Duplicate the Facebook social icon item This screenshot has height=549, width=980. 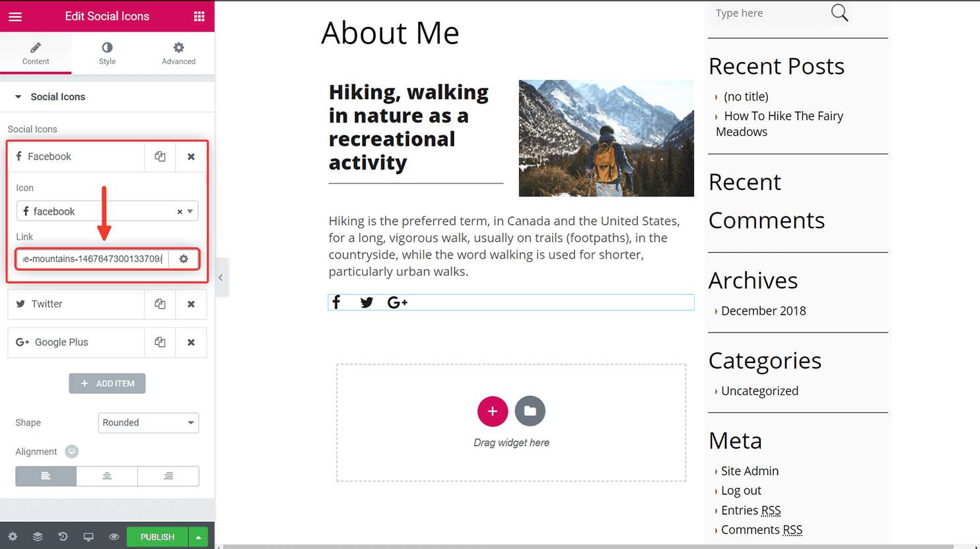pos(160,156)
